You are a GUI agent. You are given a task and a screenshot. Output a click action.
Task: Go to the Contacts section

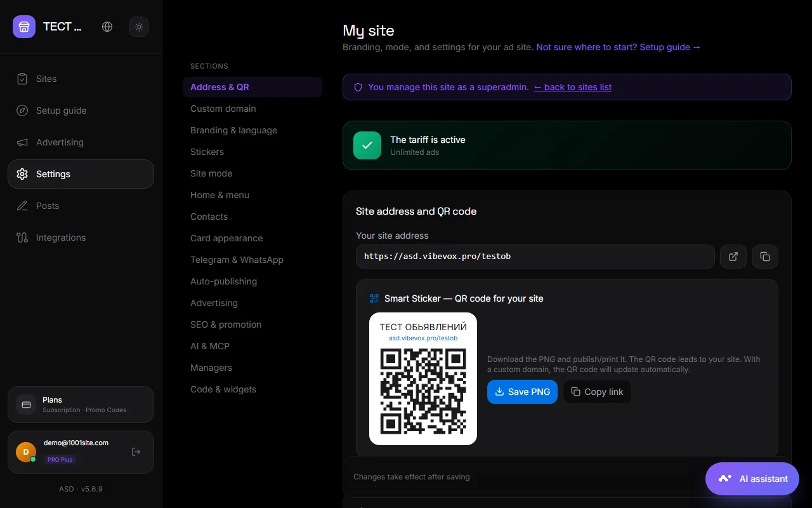point(252,217)
